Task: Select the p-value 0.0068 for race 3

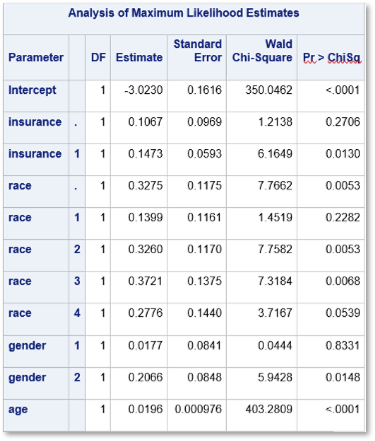Action: 343,281
